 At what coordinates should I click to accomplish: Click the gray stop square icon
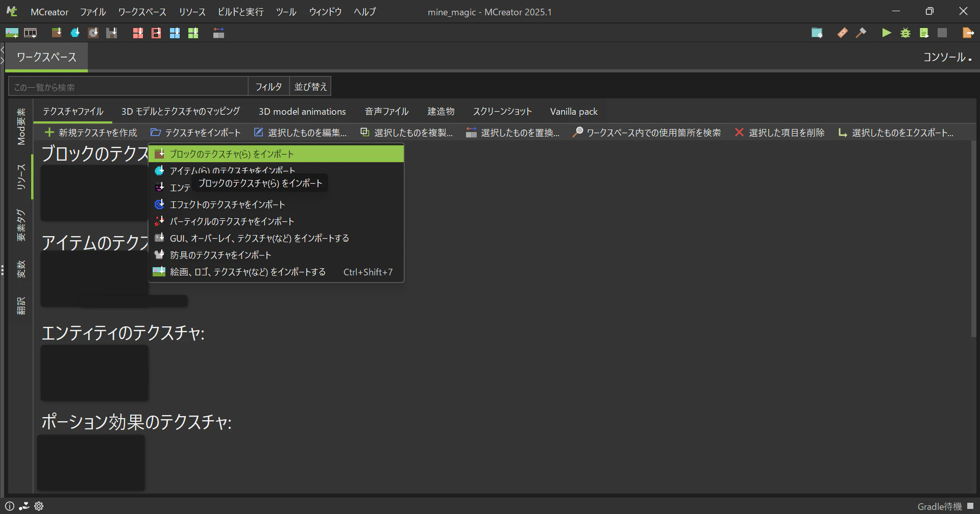point(942,33)
